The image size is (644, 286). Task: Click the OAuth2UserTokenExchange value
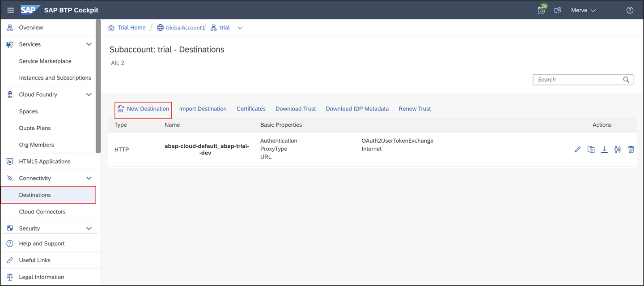click(398, 141)
